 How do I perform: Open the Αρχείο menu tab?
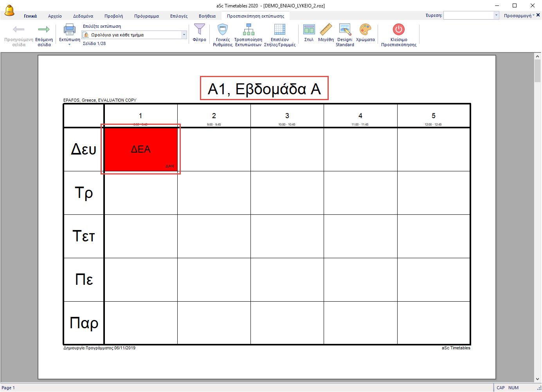tap(55, 16)
